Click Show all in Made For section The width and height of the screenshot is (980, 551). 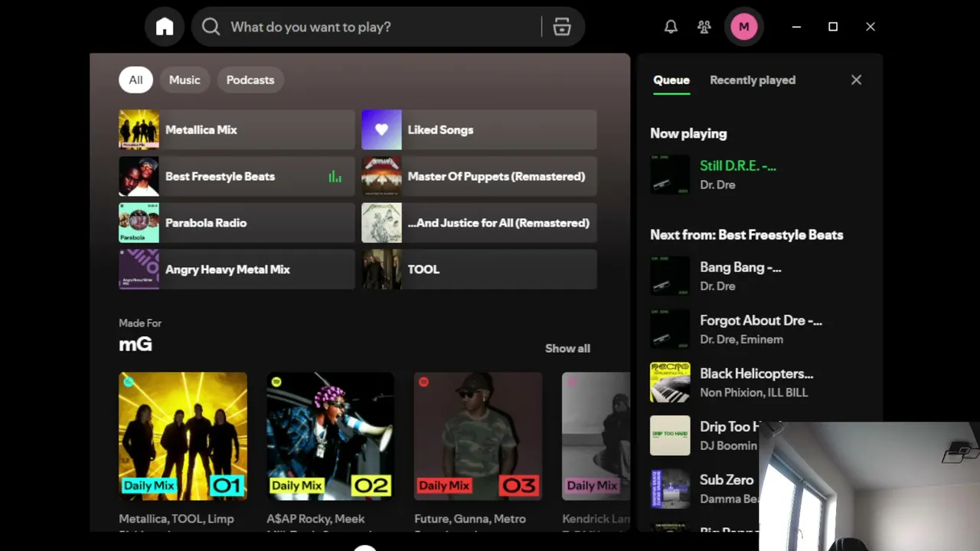(x=567, y=348)
